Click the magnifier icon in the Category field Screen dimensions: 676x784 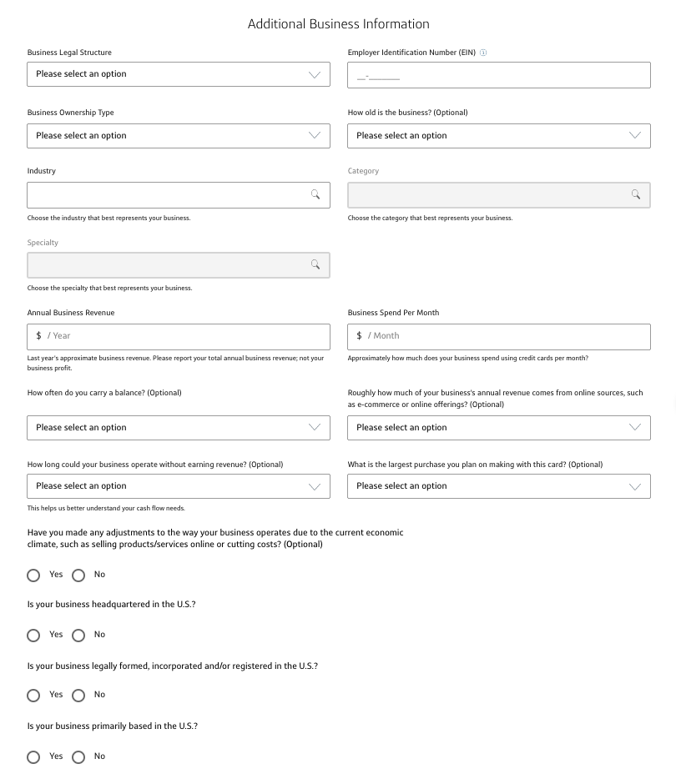tap(635, 194)
